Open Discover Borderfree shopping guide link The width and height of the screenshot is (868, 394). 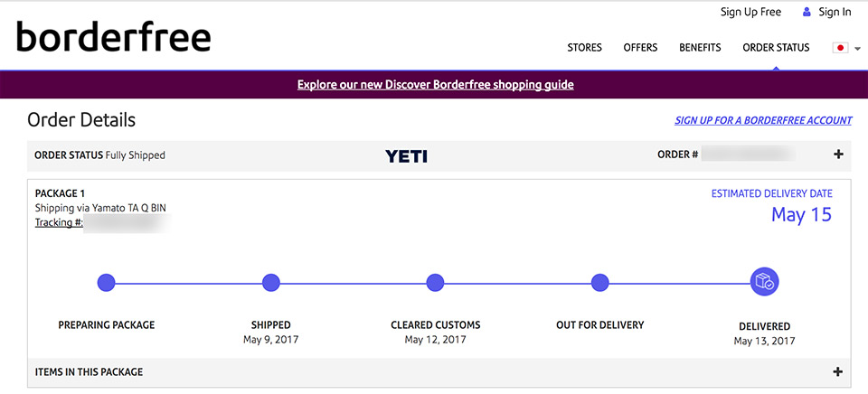coord(435,85)
